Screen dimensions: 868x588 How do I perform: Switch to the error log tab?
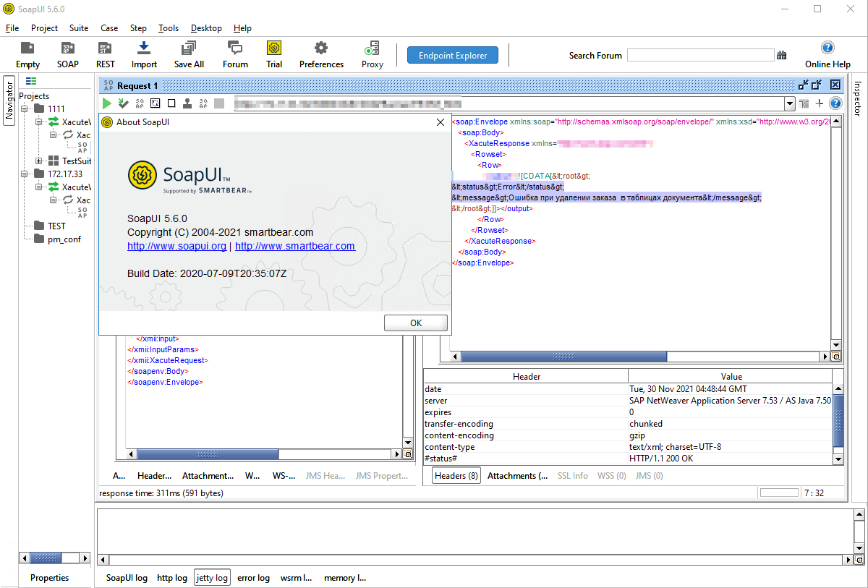[253, 578]
